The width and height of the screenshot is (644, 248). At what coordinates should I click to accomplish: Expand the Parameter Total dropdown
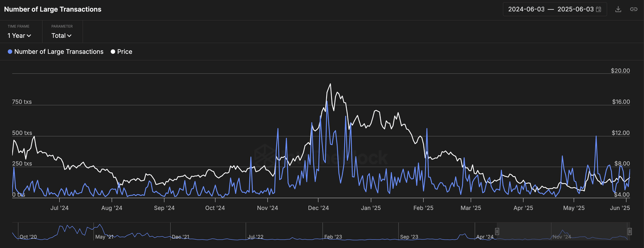click(x=61, y=36)
